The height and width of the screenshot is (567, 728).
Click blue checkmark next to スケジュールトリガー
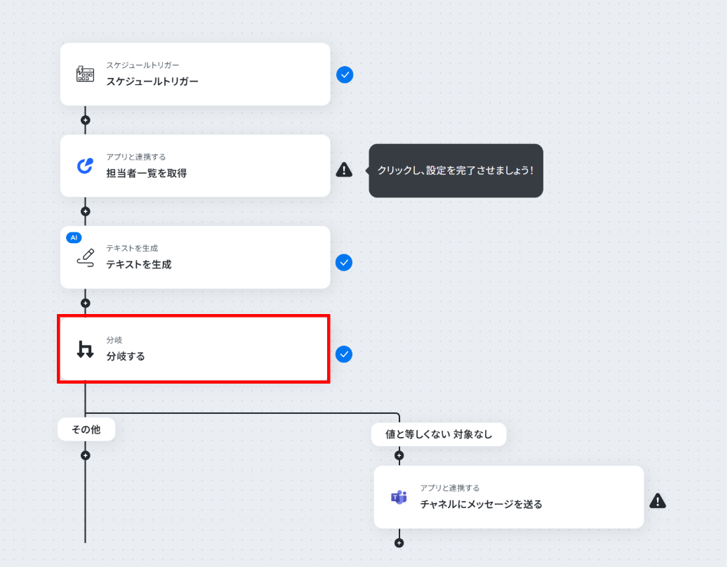(345, 74)
